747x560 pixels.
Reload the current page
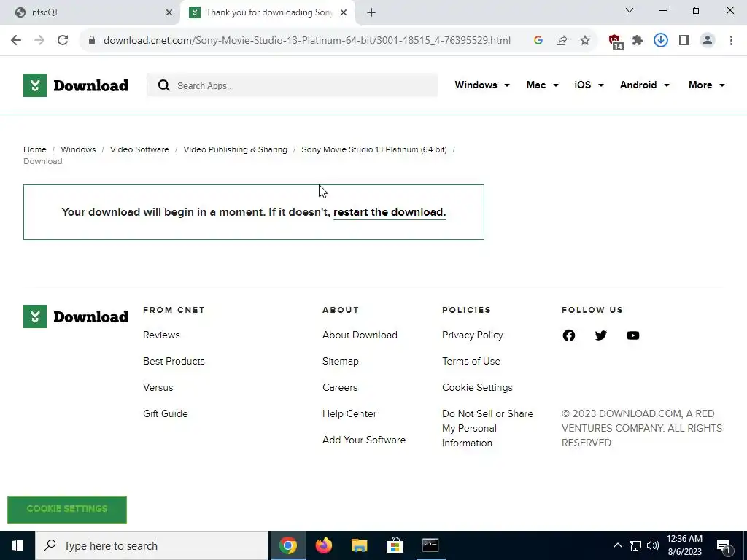63,41
